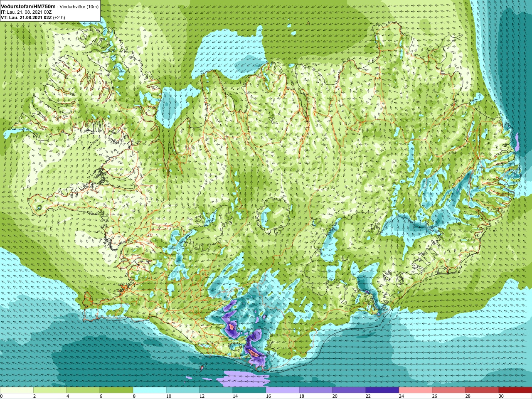
Task: Click the pale cream 0–2 legend swatch
Action: click(x=17, y=390)
